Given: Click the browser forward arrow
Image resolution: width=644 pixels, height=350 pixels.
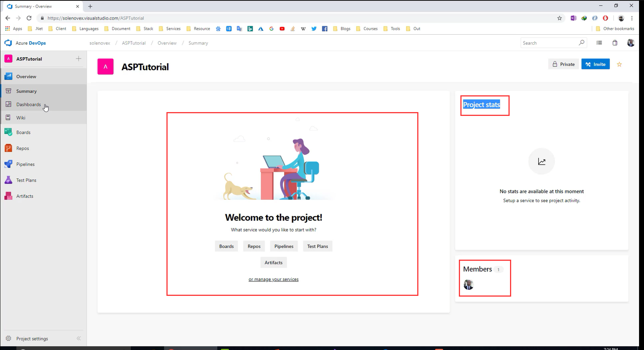Looking at the screenshot, I should tap(18, 18).
